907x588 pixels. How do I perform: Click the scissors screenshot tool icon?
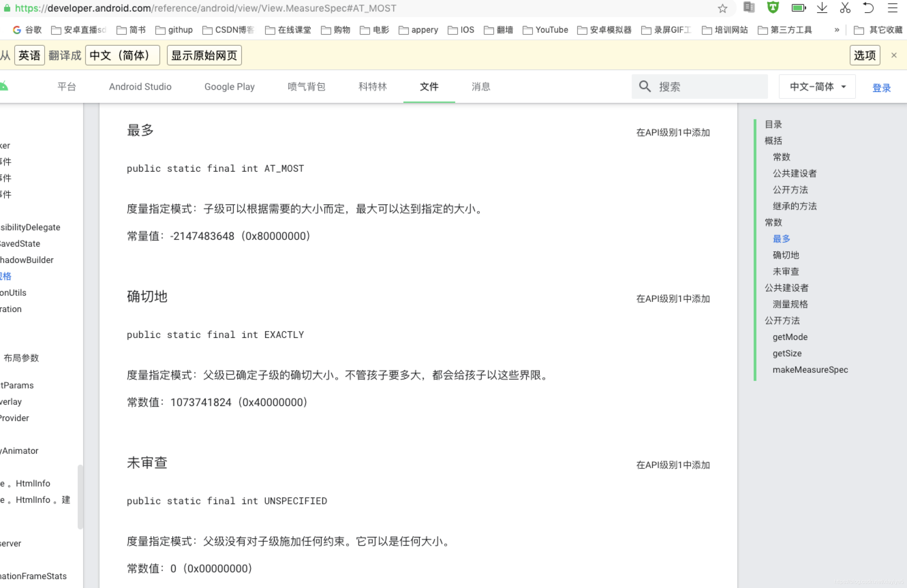pyautogui.click(x=845, y=7)
